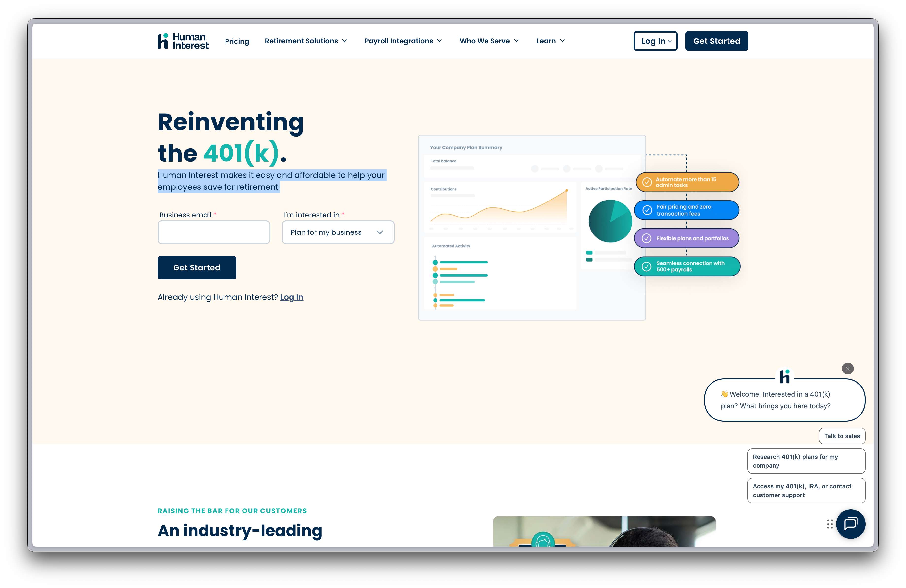Click checkmark on Flexible plans badge

point(646,238)
